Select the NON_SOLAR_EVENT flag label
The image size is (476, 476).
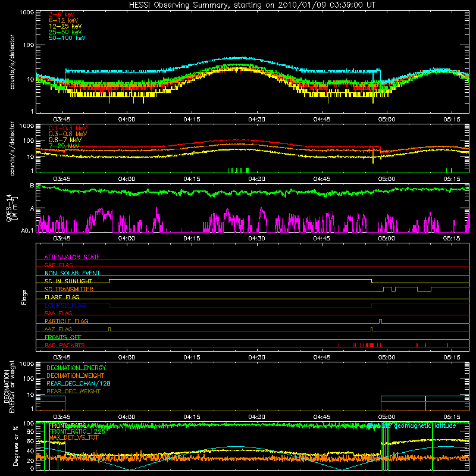[72, 273]
